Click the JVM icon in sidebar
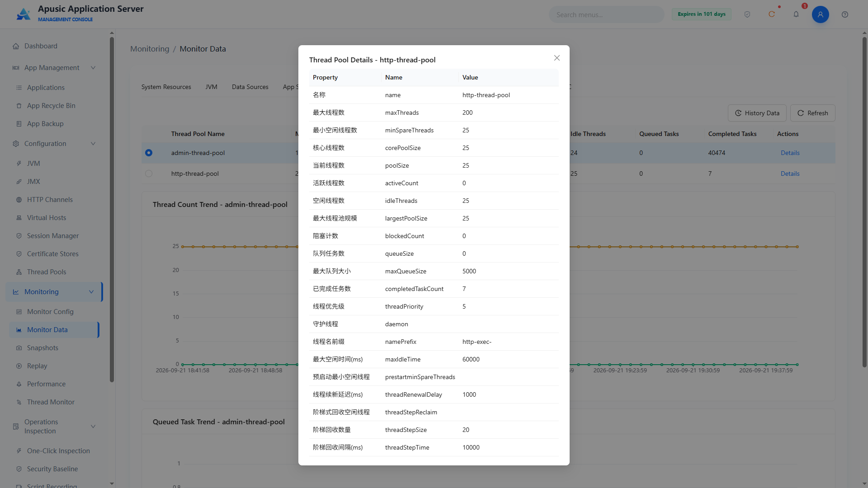Viewport: 868px width, 488px height. (19, 164)
